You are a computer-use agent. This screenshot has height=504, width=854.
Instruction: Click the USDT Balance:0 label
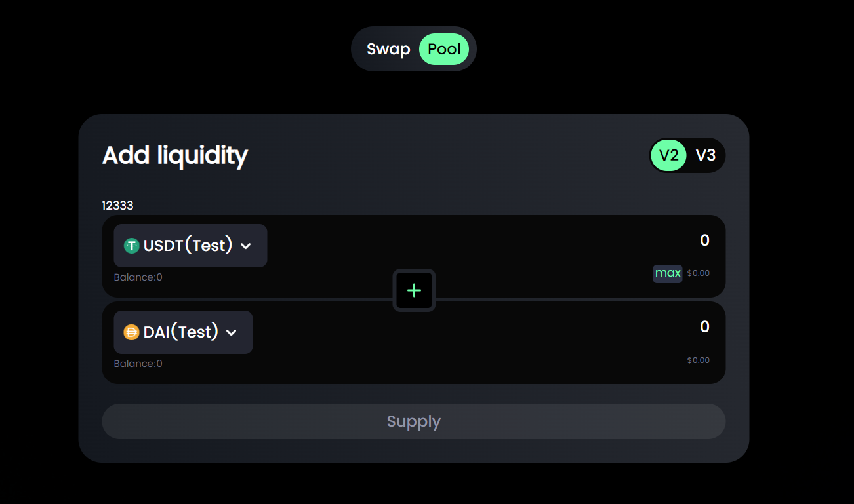point(138,277)
